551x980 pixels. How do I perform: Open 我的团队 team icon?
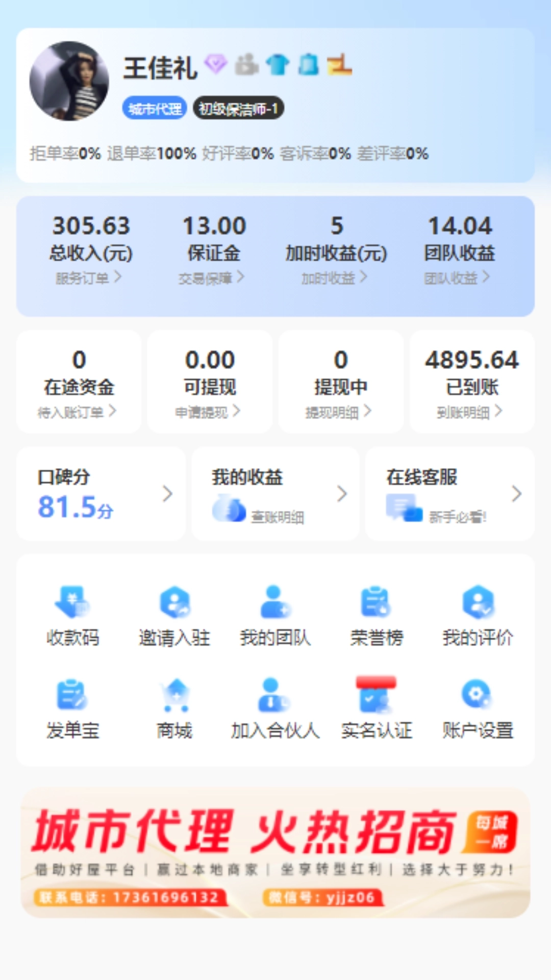pyautogui.click(x=275, y=602)
